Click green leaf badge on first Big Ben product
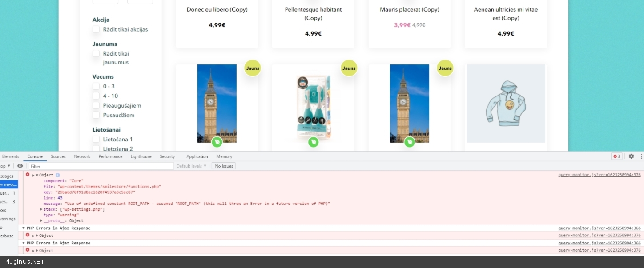This screenshot has height=268, width=644. 217,142
